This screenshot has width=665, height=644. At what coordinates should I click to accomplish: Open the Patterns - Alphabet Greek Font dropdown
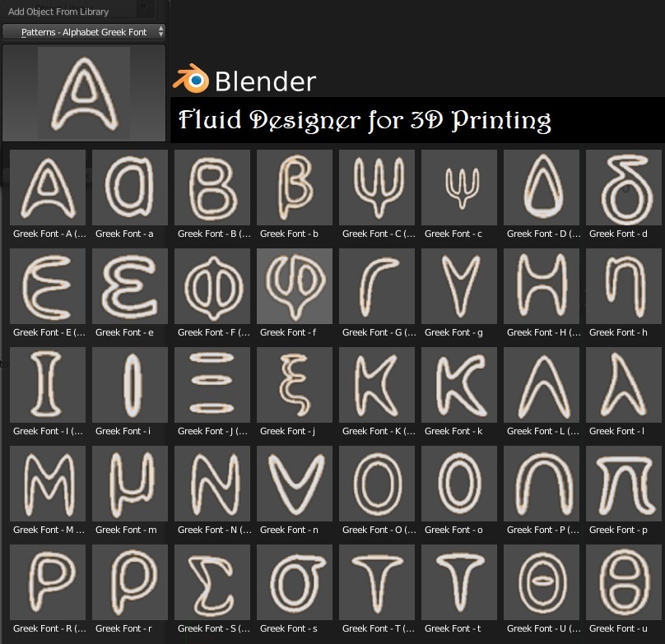(x=84, y=32)
